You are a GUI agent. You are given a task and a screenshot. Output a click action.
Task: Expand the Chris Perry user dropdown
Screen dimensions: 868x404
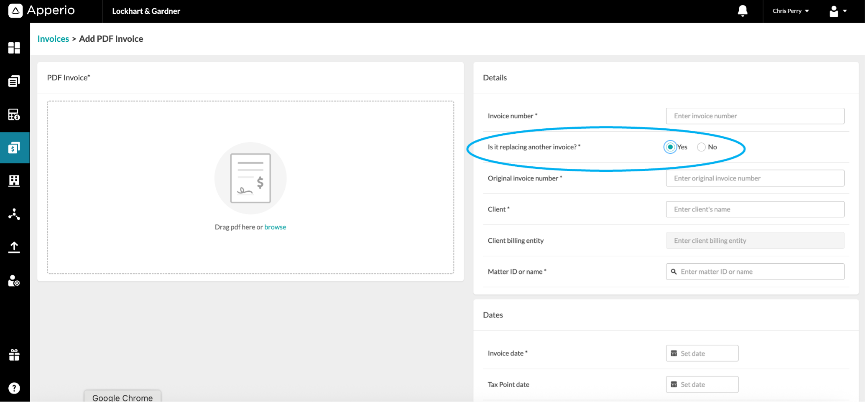pyautogui.click(x=791, y=11)
